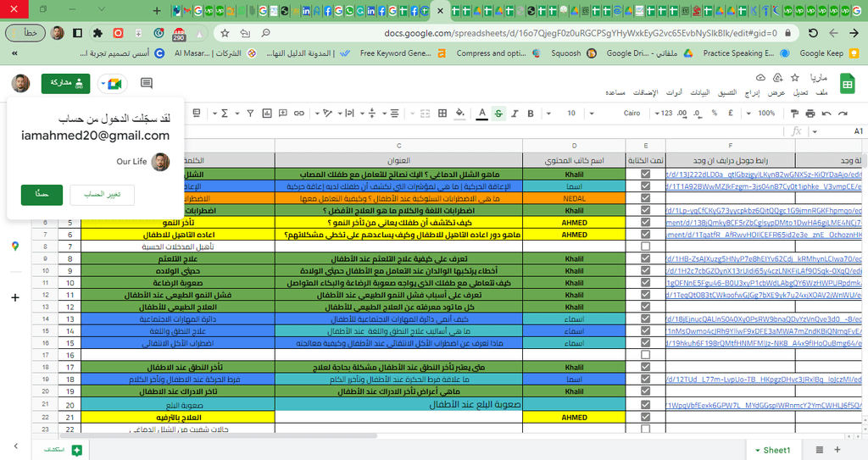
Task: Click the move to folder icon
Action: click(778, 77)
